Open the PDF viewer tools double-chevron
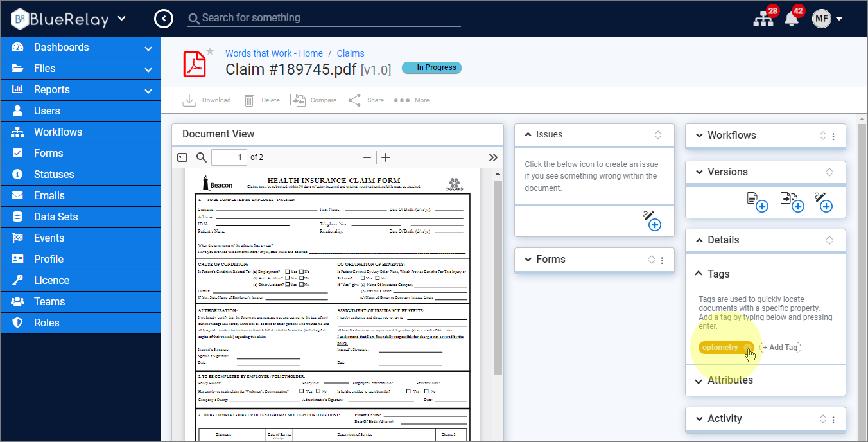The width and height of the screenshot is (868, 442). [x=493, y=157]
